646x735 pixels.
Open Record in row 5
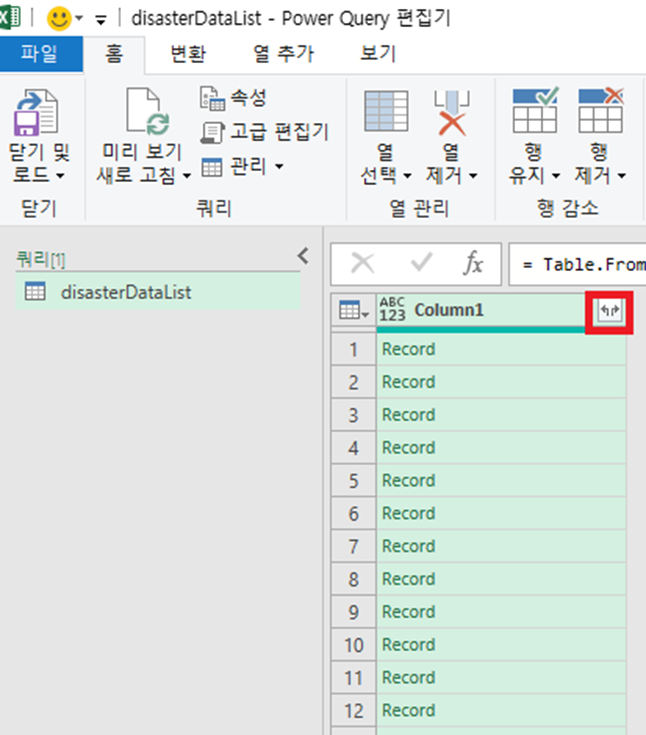pos(408,480)
